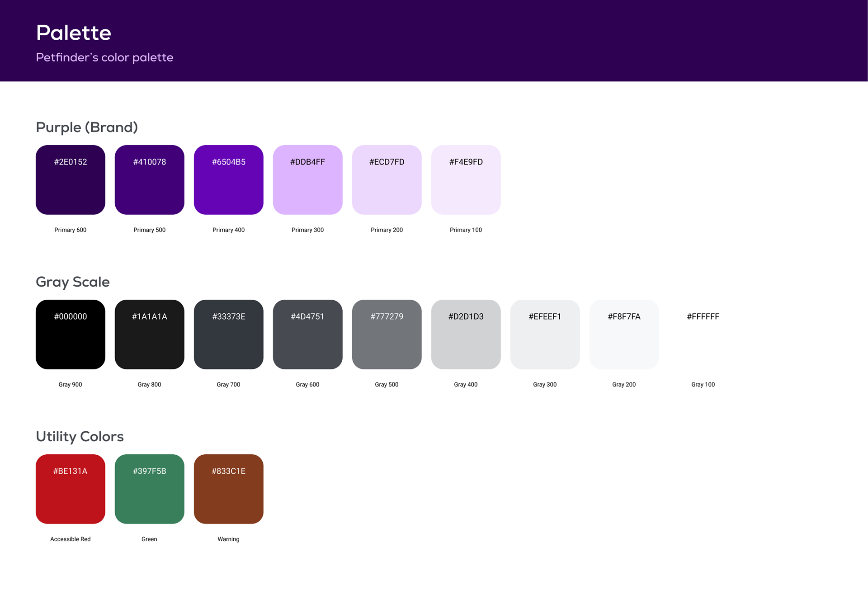The width and height of the screenshot is (868, 599).
Task: Select the Green #397F5B swatch
Action: (x=150, y=489)
